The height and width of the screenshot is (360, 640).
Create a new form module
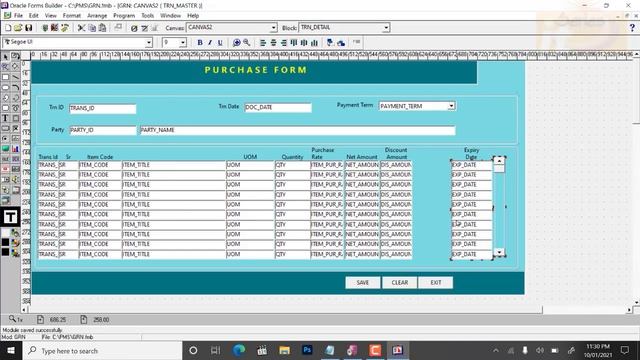8,28
